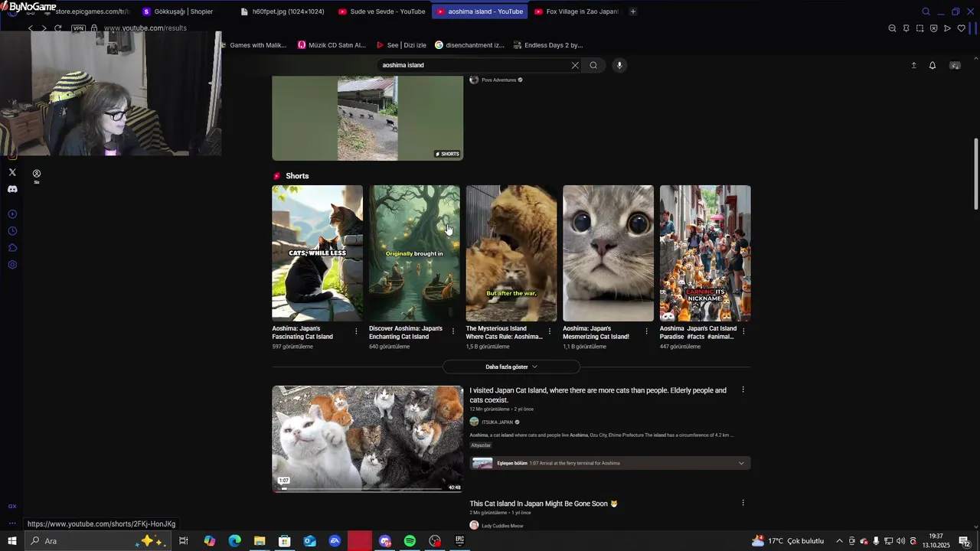
Task: Go back to the previous browser page
Action: (31, 28)
